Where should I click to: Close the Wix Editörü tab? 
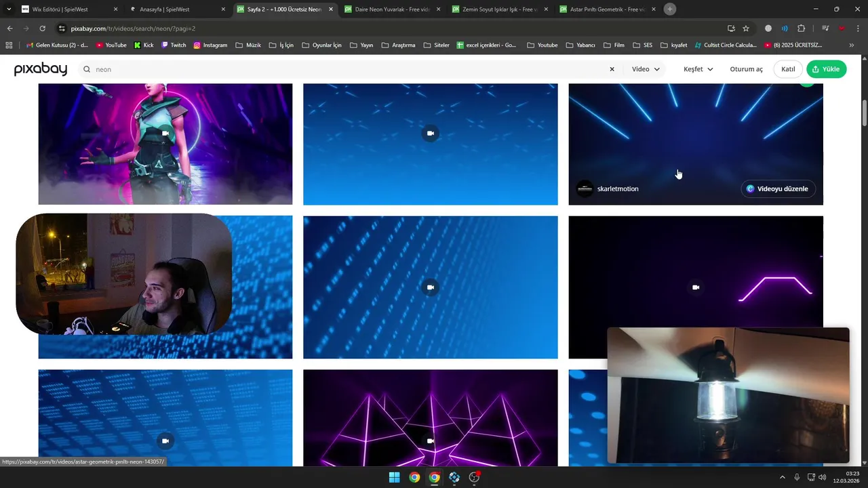coord(115,9)
